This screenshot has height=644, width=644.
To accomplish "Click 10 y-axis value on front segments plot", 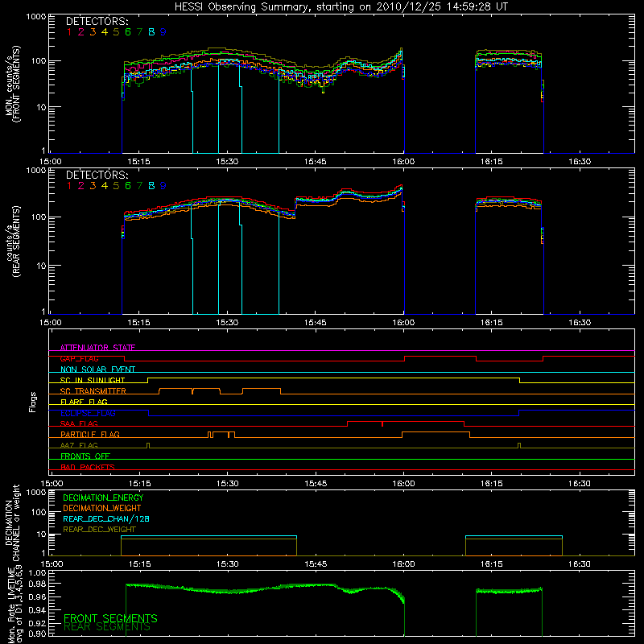I will pyautogui.click(x=42, y=107).
